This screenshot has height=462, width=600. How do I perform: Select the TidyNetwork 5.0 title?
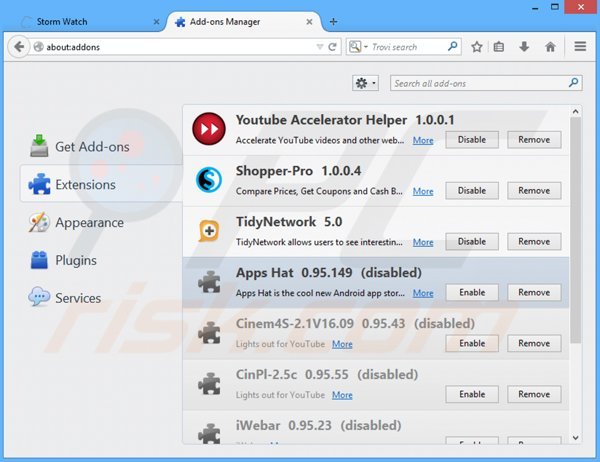(x=289, y=222)
